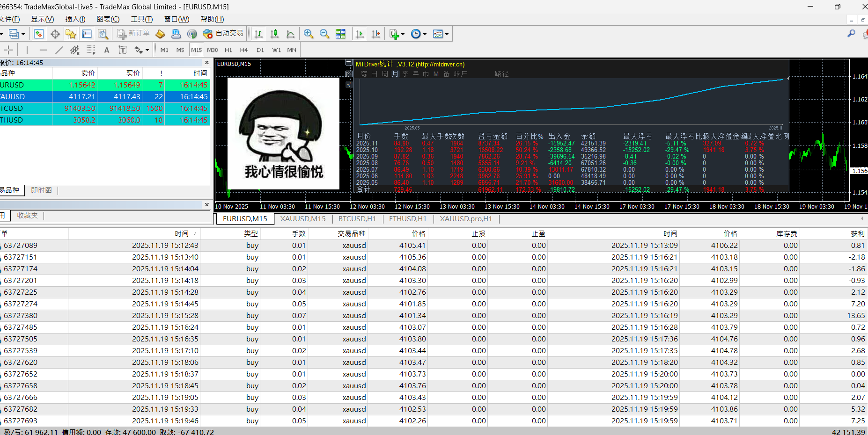
Task: Click the Zoom Out magnifier icon
Action: point(324,34)
